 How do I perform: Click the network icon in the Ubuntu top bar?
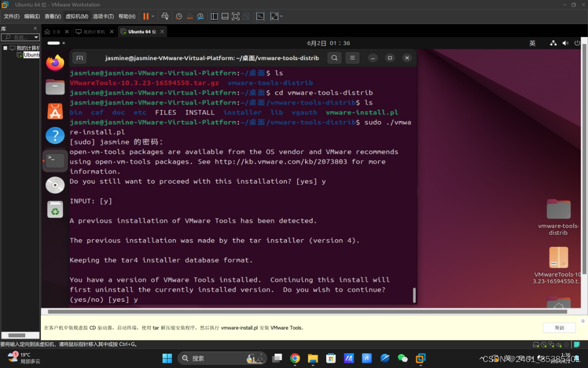click(553, 43)
